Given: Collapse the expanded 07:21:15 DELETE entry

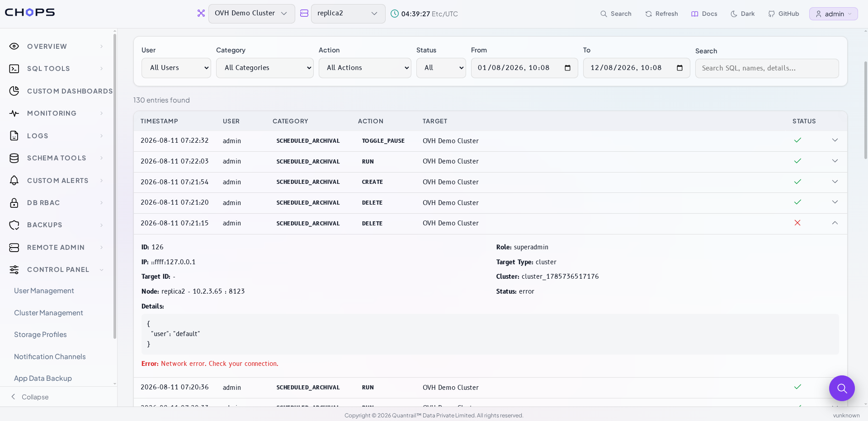Looking at the screenshot, I should click(x=835, y=223).
